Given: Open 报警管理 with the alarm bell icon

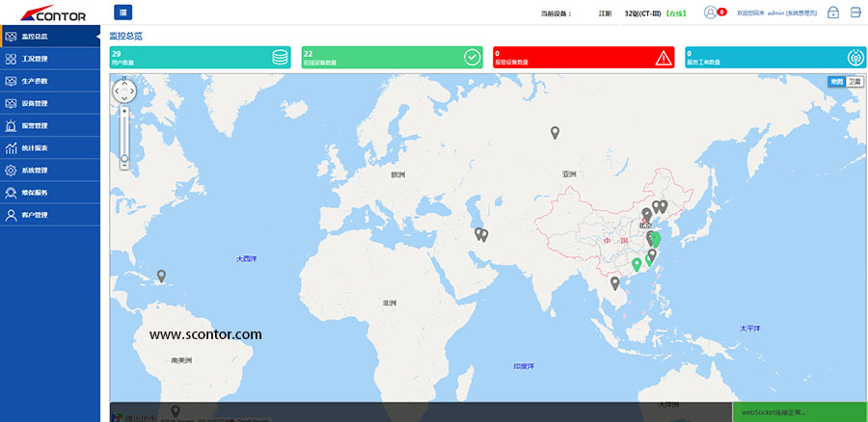Looking at the screenshot, I should (50, 125).
